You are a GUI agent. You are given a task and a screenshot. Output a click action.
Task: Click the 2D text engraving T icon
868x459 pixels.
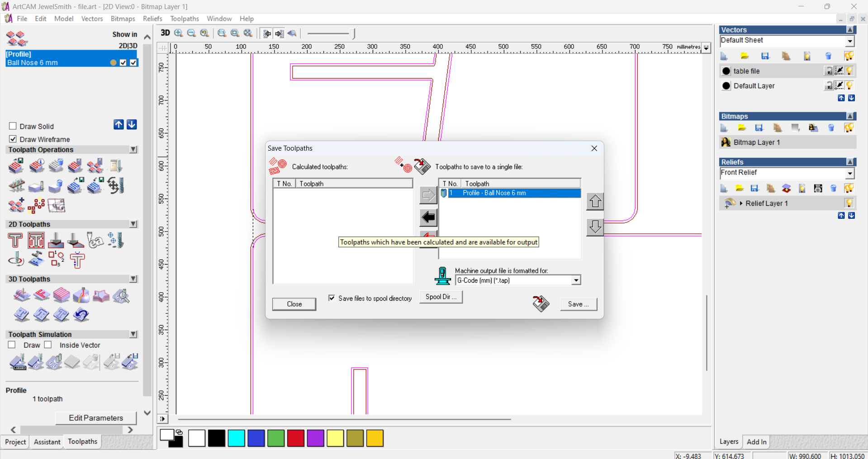pyautogui.click(x=15, y=240)
